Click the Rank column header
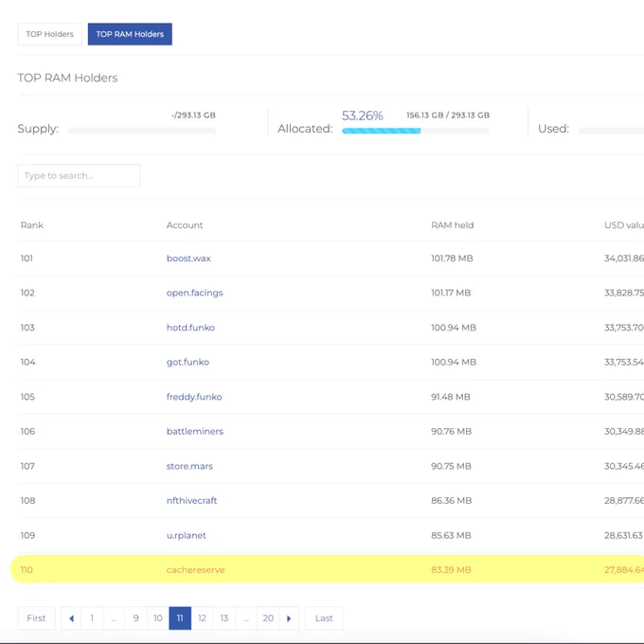The width and height of the screenshot is (644, 644). [x=32, y=225]
